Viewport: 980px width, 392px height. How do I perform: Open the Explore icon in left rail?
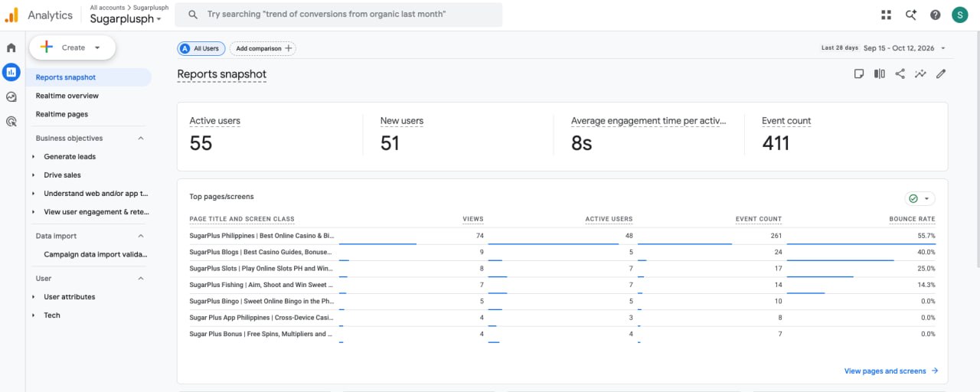(x=11, y=96)
